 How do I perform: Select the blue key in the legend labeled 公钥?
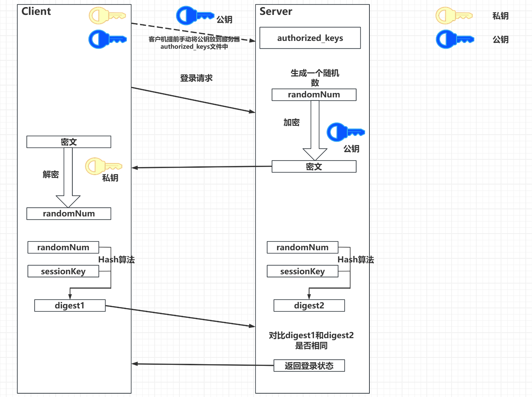[x=455, y=39]
